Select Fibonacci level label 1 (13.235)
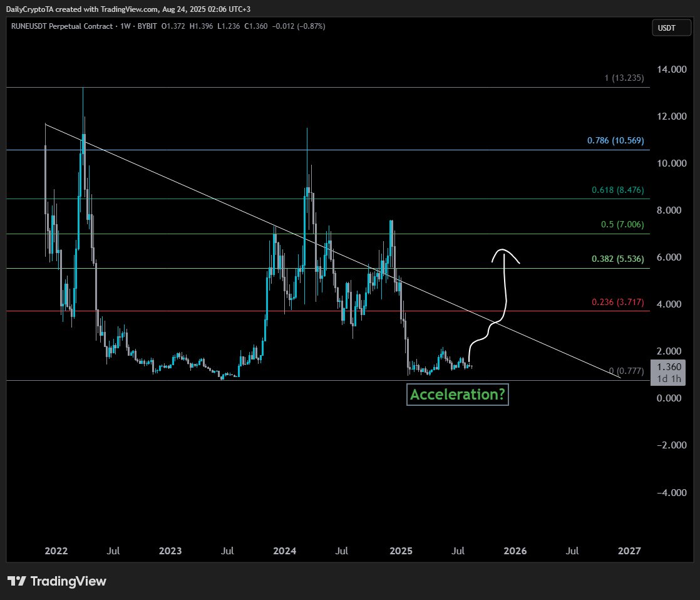 [x=624, y=78]
